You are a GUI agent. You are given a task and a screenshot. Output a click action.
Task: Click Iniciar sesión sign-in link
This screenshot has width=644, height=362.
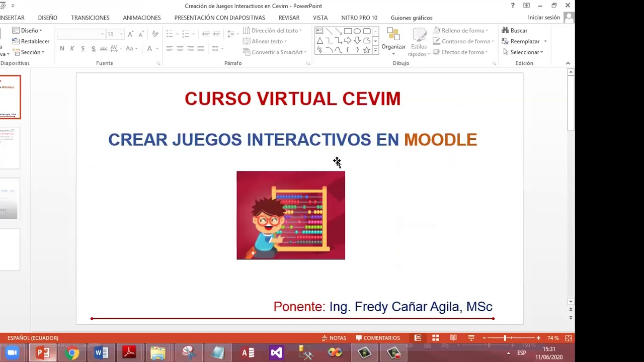coord(544,18)
